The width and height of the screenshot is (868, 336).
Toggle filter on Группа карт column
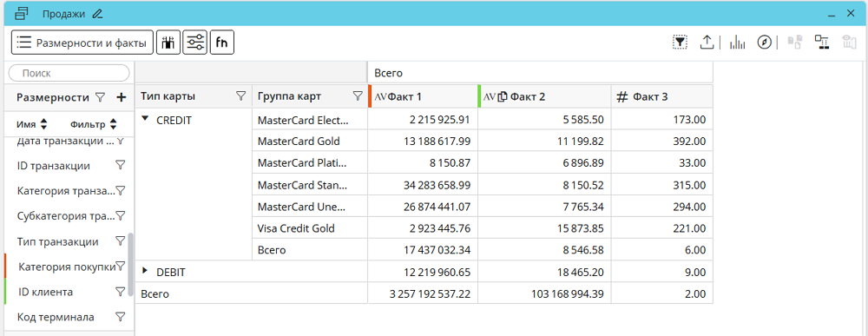tap(358, 96)
